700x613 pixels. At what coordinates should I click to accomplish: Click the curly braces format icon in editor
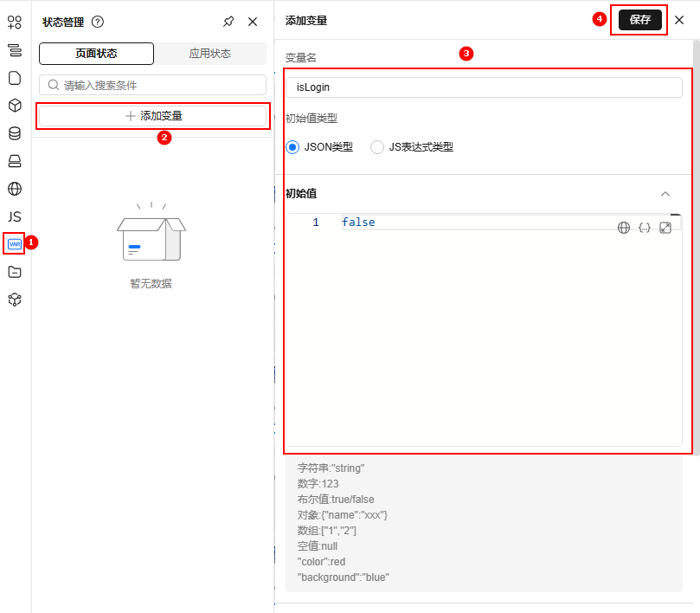pyautogui.click(x=645, y=228)
